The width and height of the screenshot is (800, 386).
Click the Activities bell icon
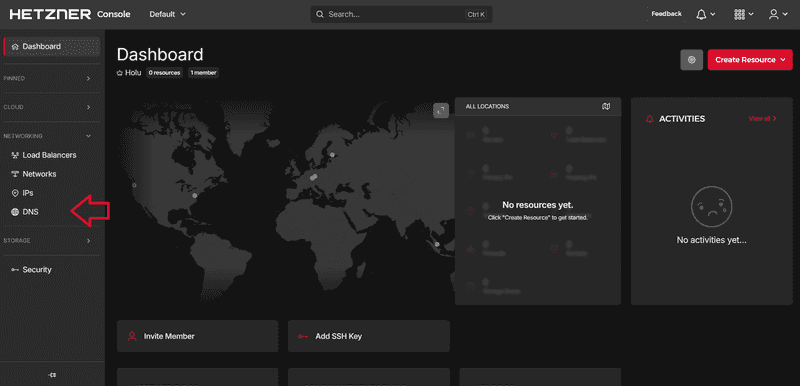point(649,119)
